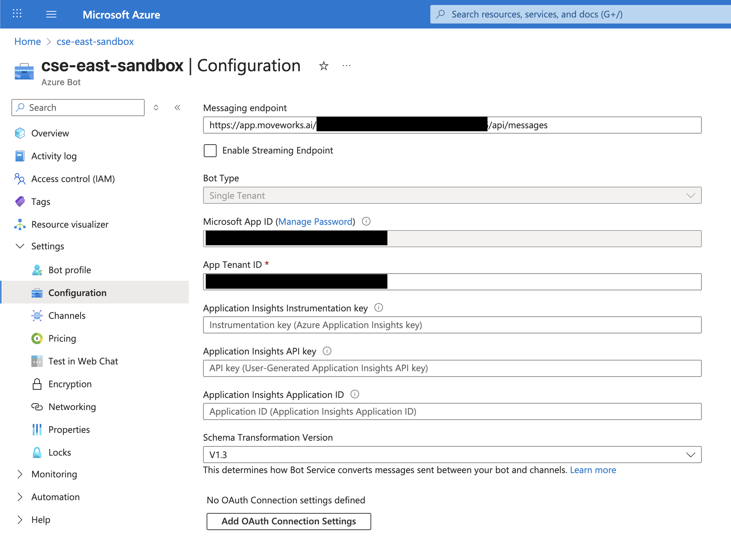Click the Azure Bot resource icon
Image resolution: width=731 pixels, height=560 pixels.
24,71
